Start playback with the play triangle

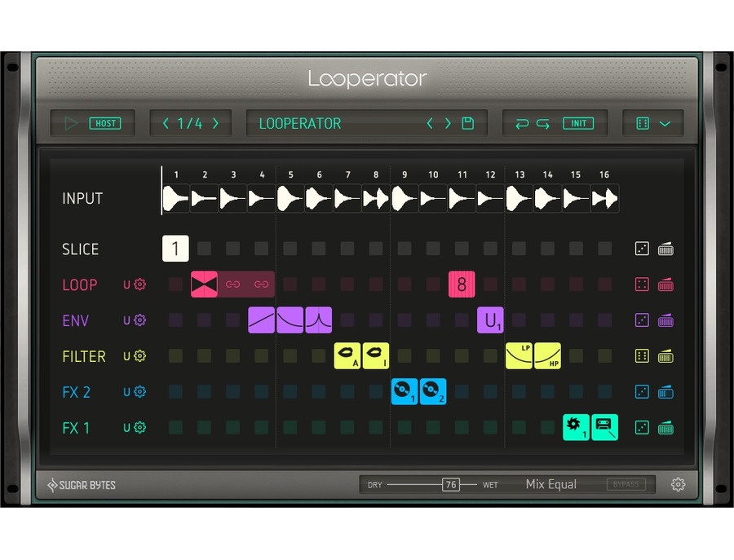(x=71, y=124)
